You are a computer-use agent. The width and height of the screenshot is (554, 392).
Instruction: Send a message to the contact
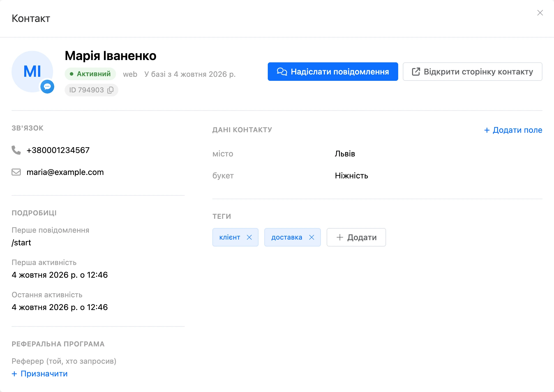(333, 72)
